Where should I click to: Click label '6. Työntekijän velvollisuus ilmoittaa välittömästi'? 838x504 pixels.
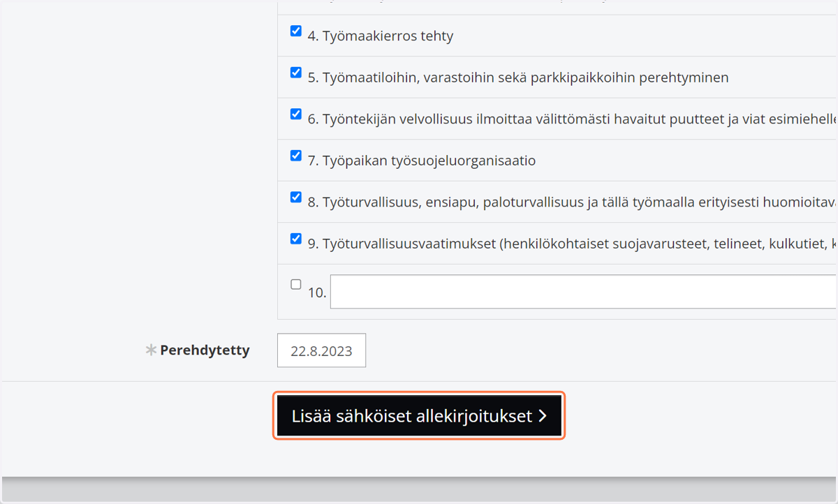[x=573, y=119]
